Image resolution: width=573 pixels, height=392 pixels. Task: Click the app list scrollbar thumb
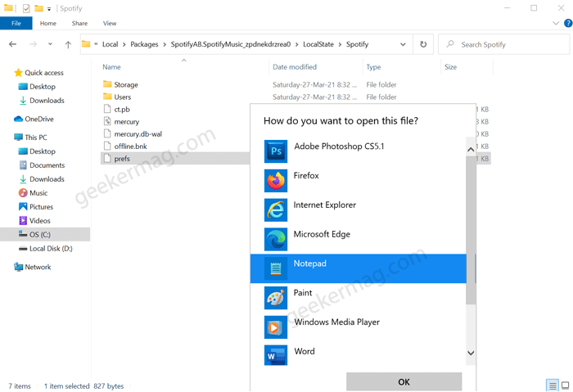(x=471, y=230)
